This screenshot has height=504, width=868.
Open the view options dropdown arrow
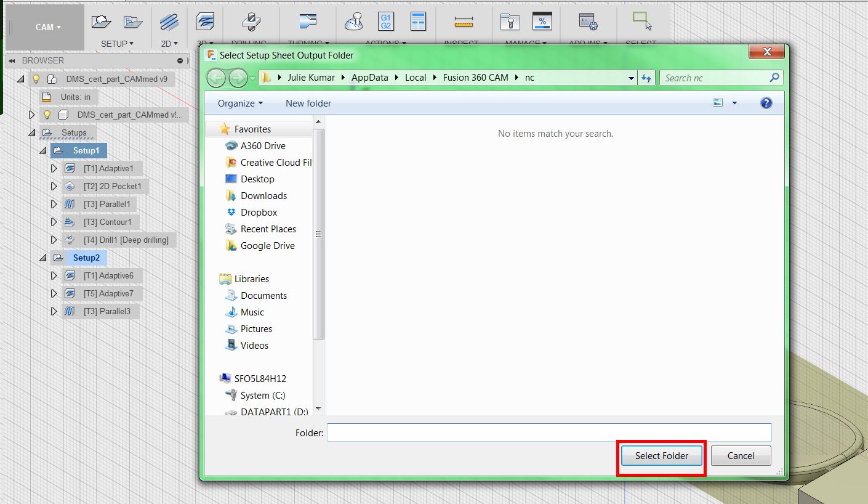point(734,104)
